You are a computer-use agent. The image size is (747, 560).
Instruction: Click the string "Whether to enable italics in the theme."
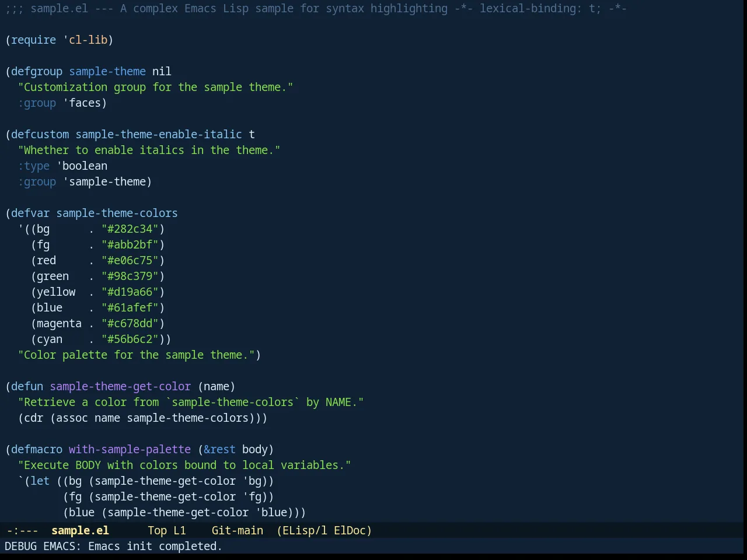(x=149, y=150)
